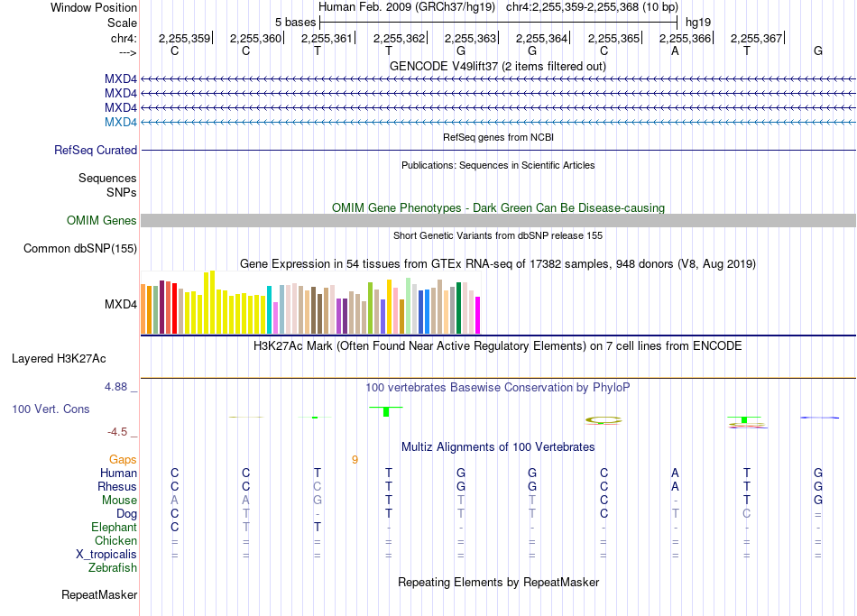Click the gray OMIM Genes bar
Viewport: 857px width, 616px height.
point(498,220)
